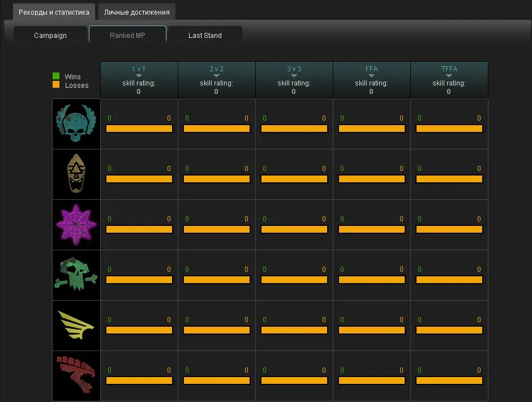Viewport: 532px width, 402px height.
Task: Click the purple Chaos star icon
Action: tap(76, 225)
